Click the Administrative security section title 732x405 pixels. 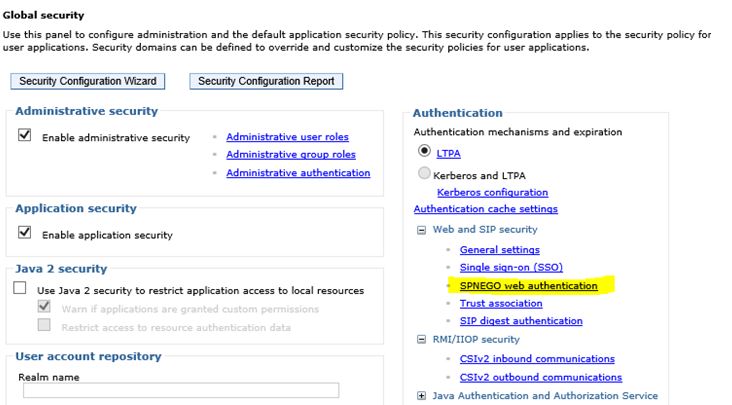pyautogui.click(x=86, y=111)
